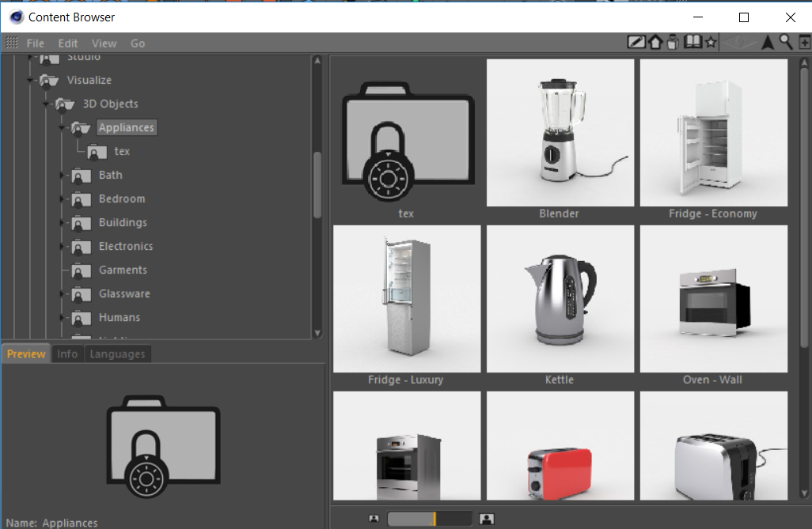Click the locked folder icon beside Buildings
This screenshot has height=529, width=812.
pyautogui.click(x=81, y=224)
